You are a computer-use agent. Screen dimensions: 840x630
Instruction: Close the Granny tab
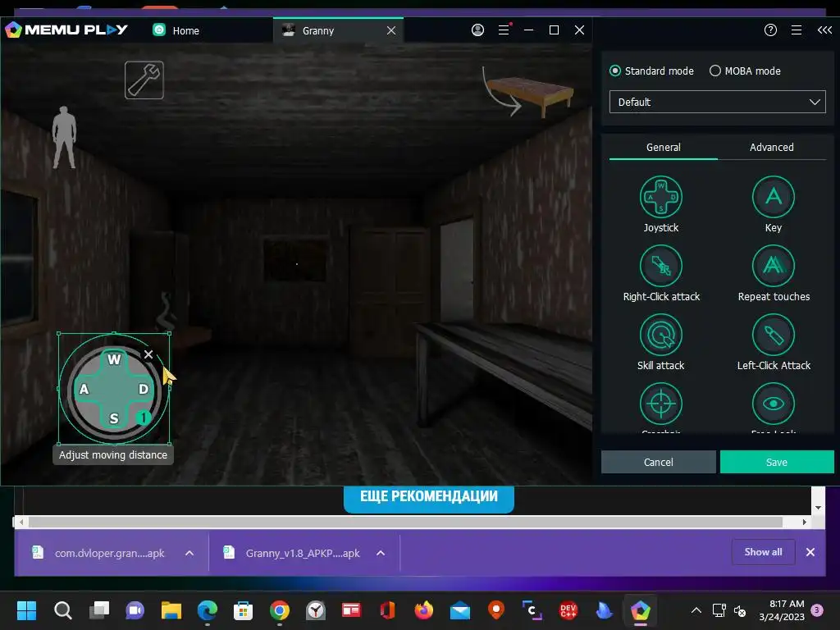pyautogui.click(x=391, y=30)
